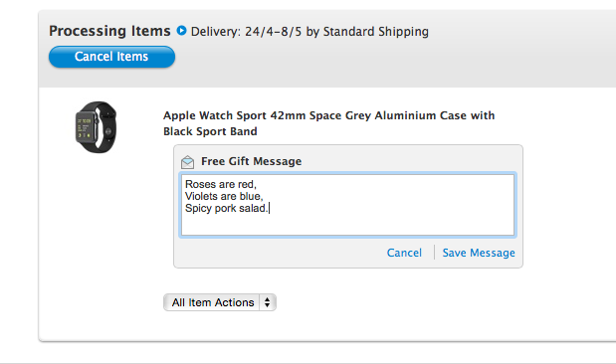Open the Apple Watch product thumbnail
This screenshot has width=616, height=364.
tap(96, 127)
